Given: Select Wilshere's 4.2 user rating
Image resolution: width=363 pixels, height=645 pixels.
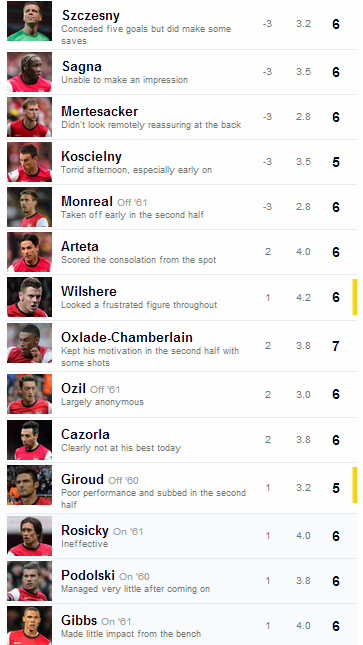Looking at the screenshot, I should point(303,297).
